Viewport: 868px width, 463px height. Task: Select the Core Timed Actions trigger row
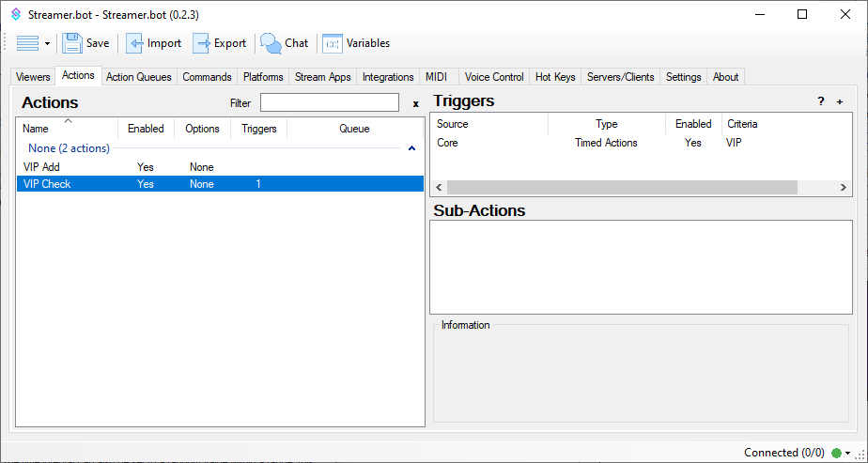tap(641, 143)
